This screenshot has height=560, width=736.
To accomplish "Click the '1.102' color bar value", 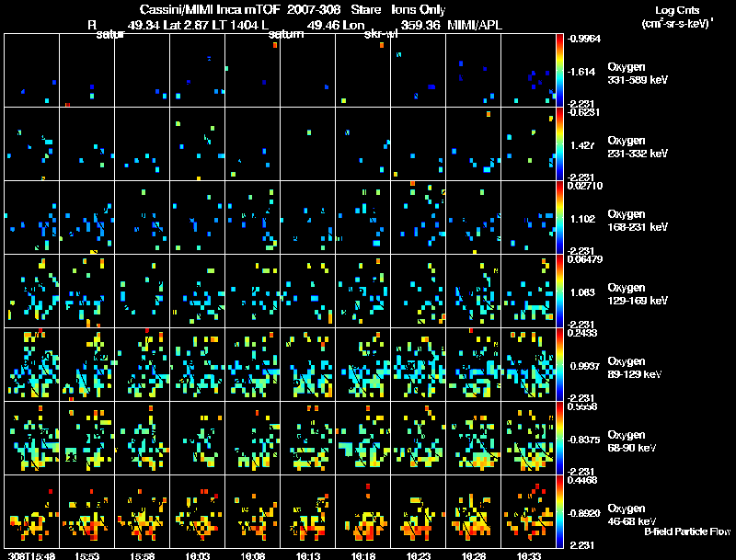I will (x=582, y=219).
